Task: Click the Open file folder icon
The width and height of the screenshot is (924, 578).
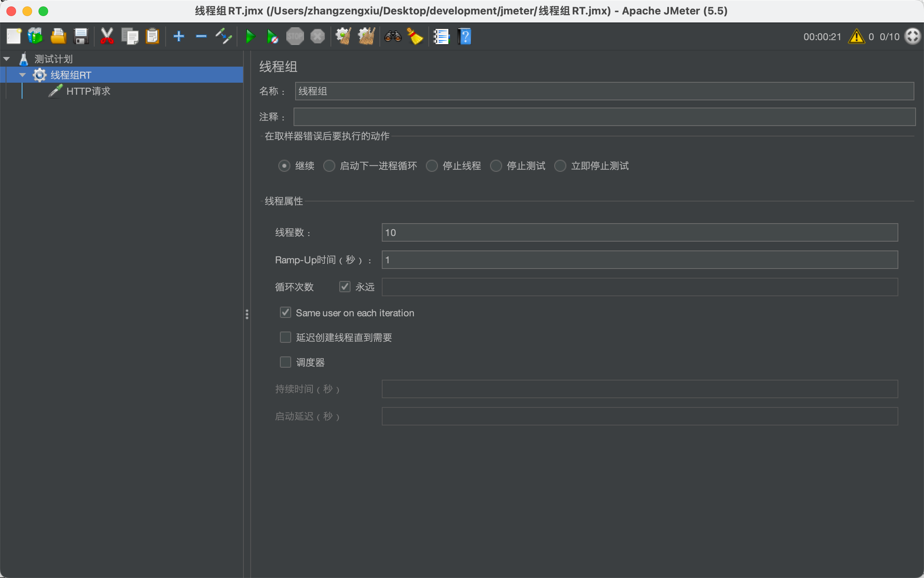Action: coord(59,37)
